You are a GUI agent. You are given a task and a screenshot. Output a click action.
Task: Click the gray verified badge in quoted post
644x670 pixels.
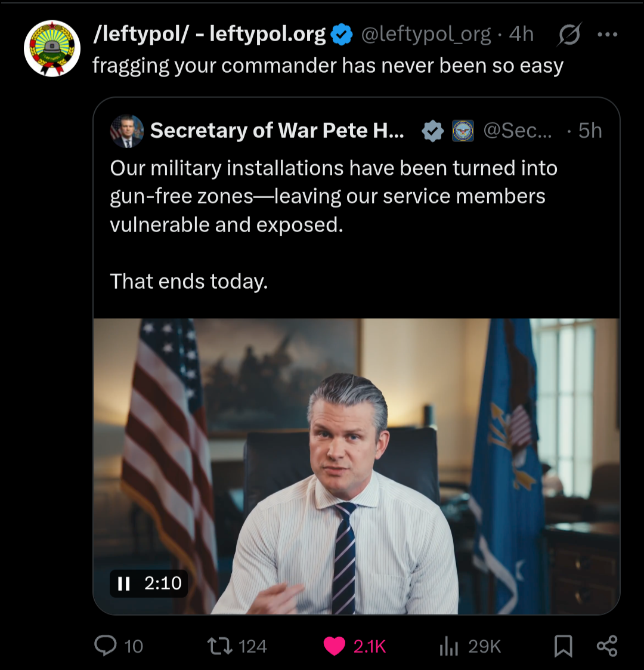pos(433,131)
